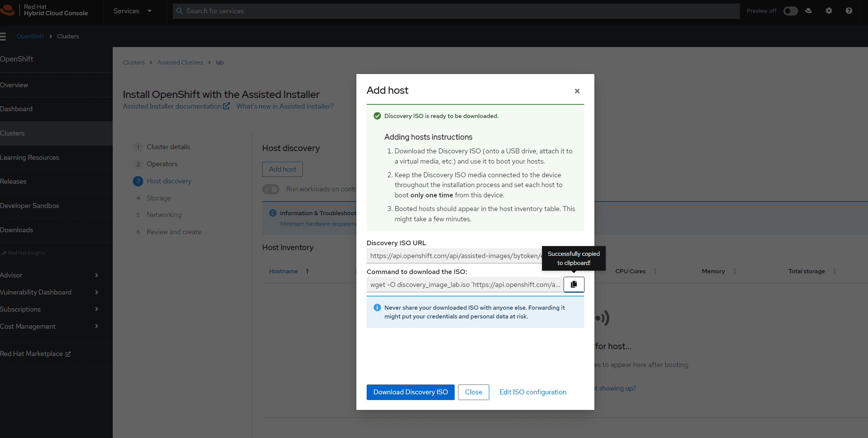Toggle Run workloads on control plane
The image size is (868, 438).
coord(271,189)
